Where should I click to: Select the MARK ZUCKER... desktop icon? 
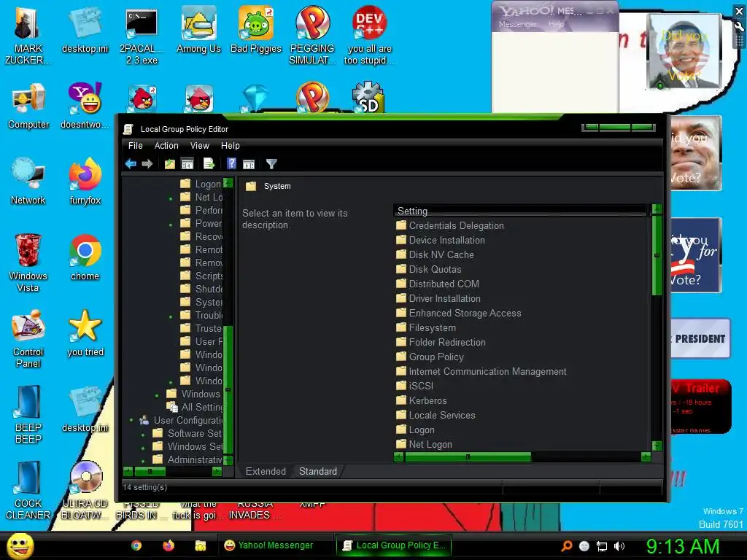28,35
